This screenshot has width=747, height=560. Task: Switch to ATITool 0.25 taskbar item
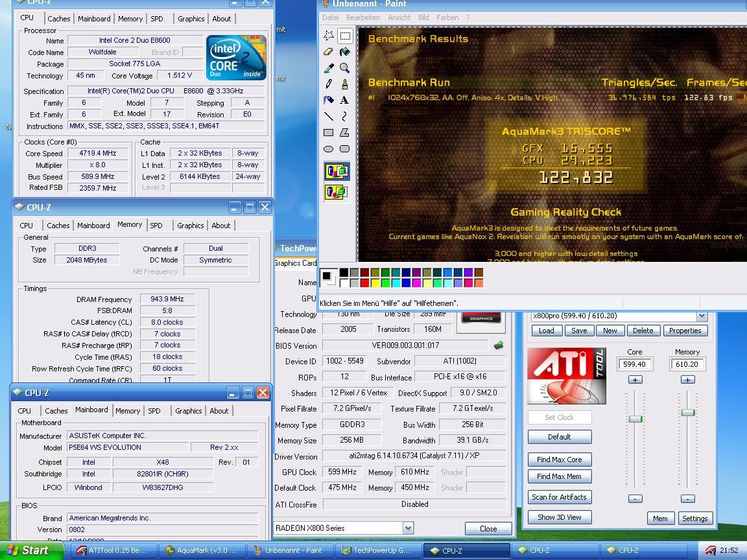click(114, 550)
